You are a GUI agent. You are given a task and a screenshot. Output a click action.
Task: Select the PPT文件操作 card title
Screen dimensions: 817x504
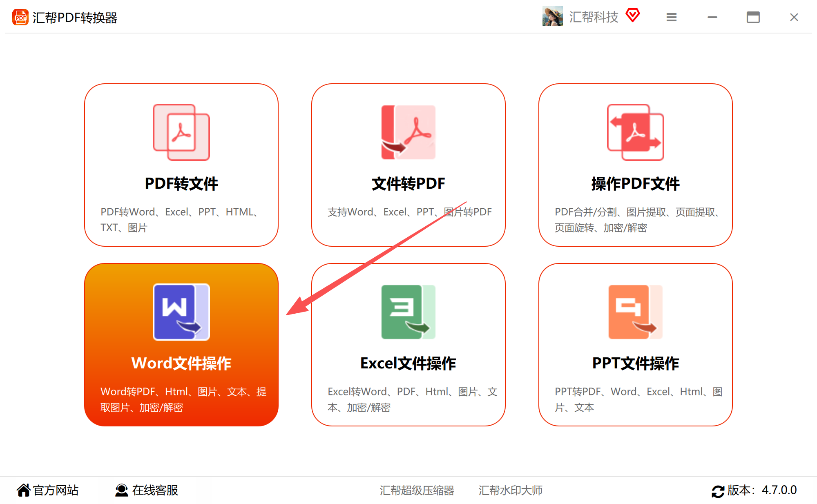click(x=636, y=363)
